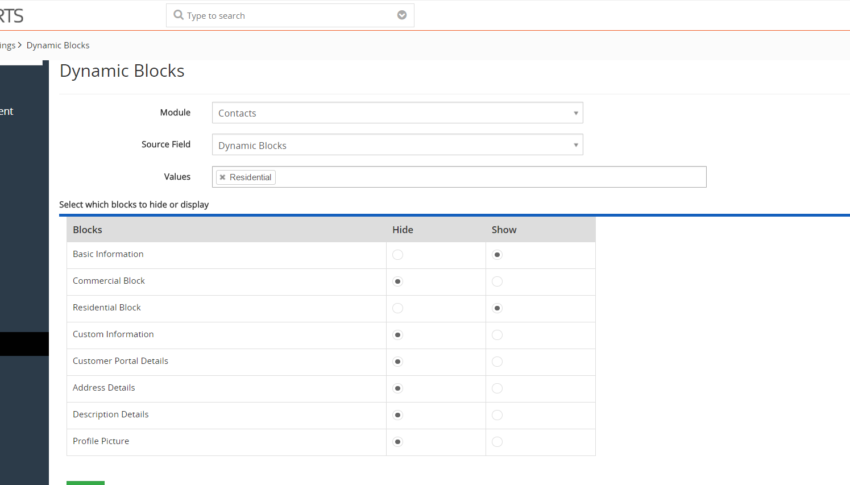Open the search filter dropdown arrow

point(402,15)
